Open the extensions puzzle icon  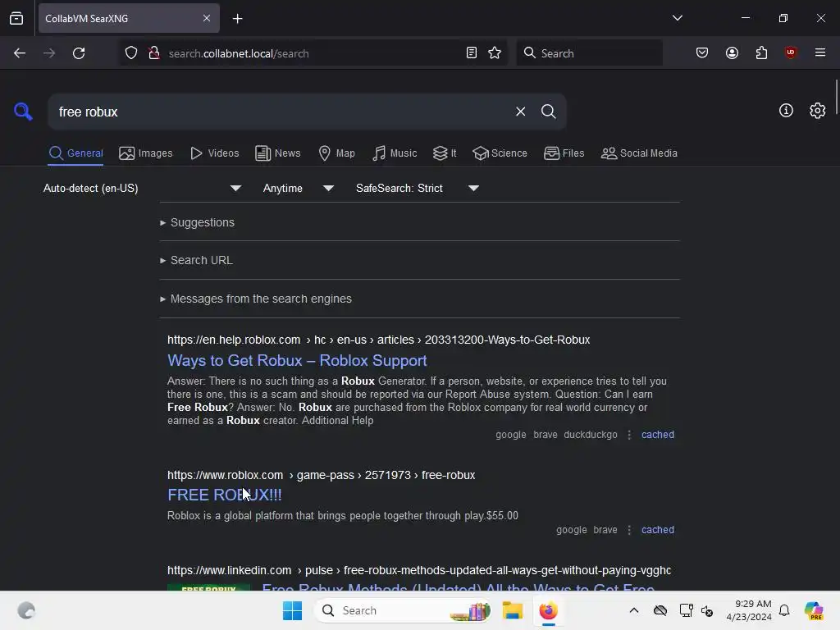pyautogui.click(x=761, y=52)
